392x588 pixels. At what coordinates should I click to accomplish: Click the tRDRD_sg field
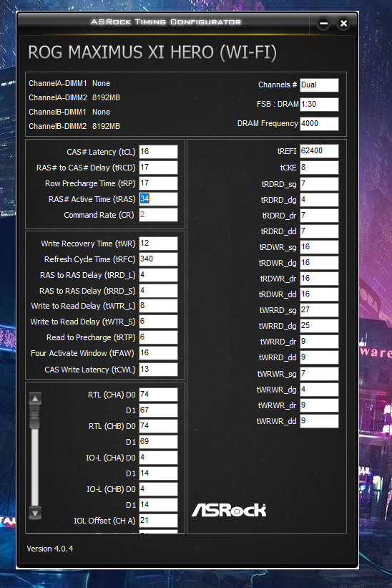[x=319, y=184]
